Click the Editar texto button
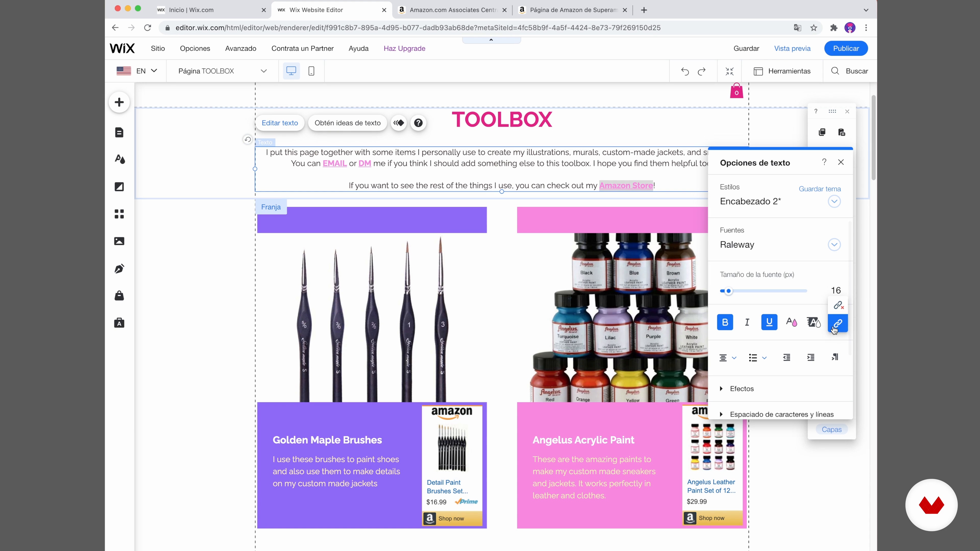Image resolution: width=980 pixels, height=551 pixels. (x=280, y=123)
